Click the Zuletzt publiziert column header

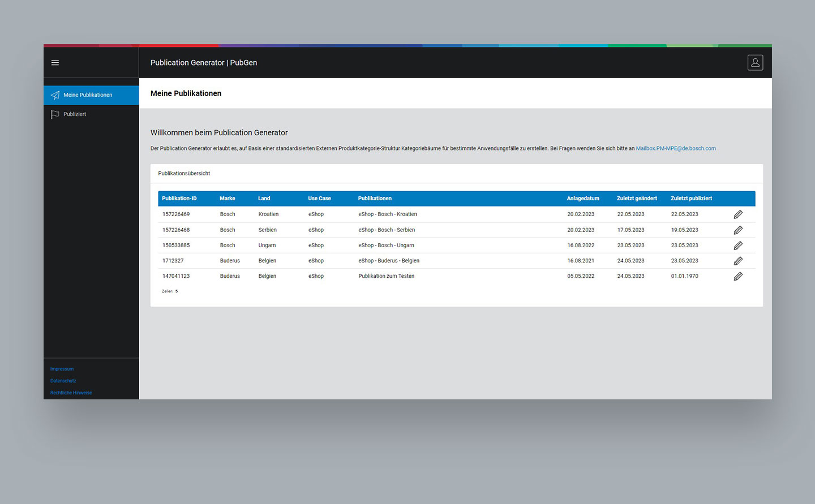[x=691, y=199]
